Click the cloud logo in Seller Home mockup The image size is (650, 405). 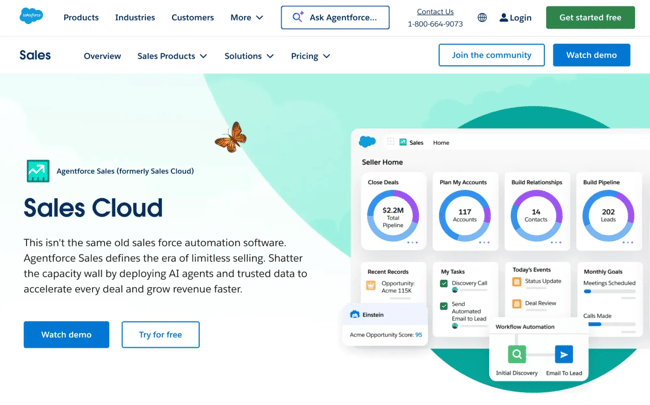click(367, 142)
